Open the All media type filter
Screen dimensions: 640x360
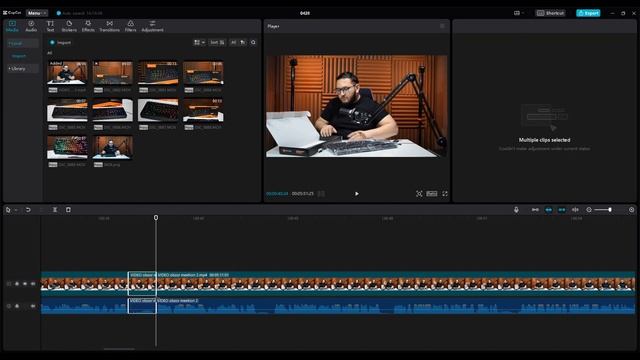[x=233, y=42]
